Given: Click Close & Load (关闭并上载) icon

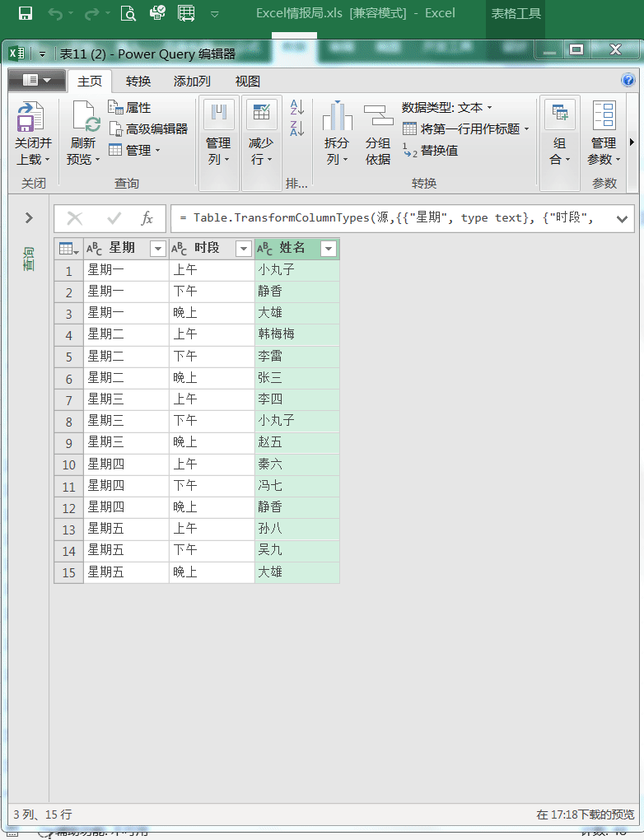Looking at the screenshot, I should [x=31, y=119].
